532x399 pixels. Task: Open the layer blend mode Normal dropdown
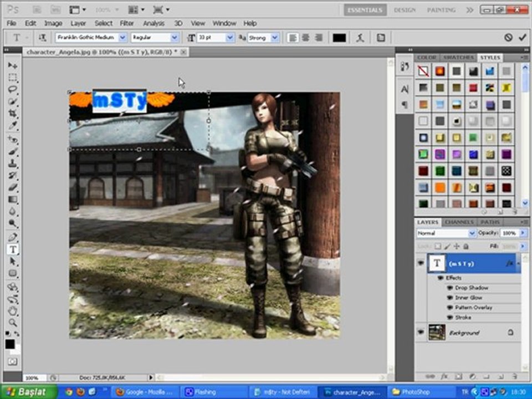[x=472, y=233]
